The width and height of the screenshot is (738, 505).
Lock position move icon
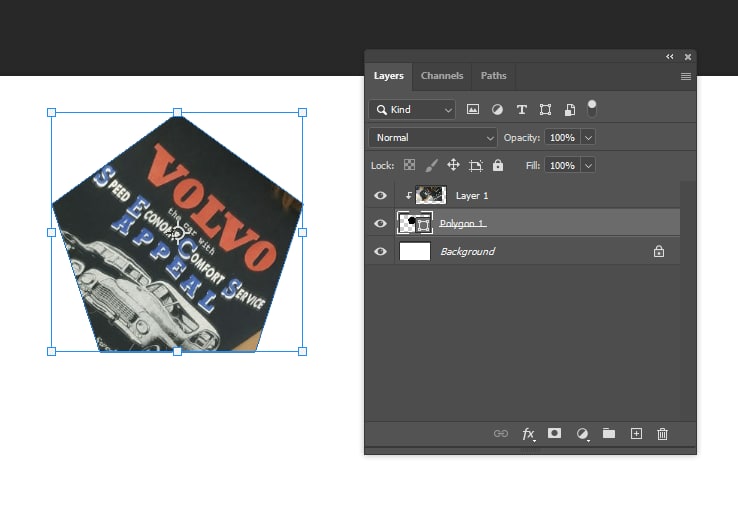(x=453, y=165)
